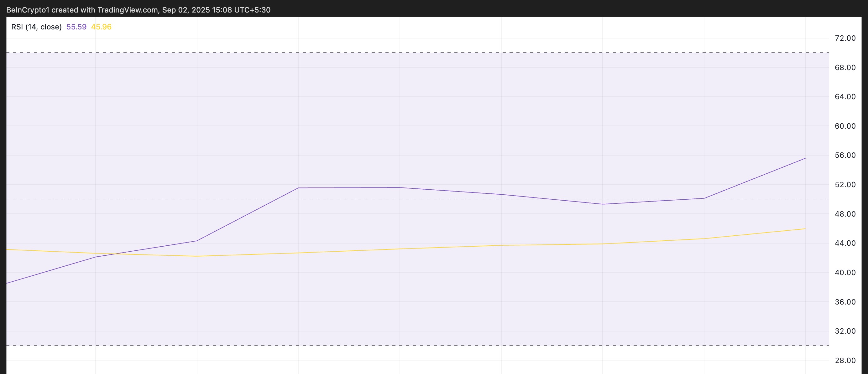The width and height of the screenshot is (868, 374).
Task: Click the 56.00 axis label
Action: pos(845,155)
